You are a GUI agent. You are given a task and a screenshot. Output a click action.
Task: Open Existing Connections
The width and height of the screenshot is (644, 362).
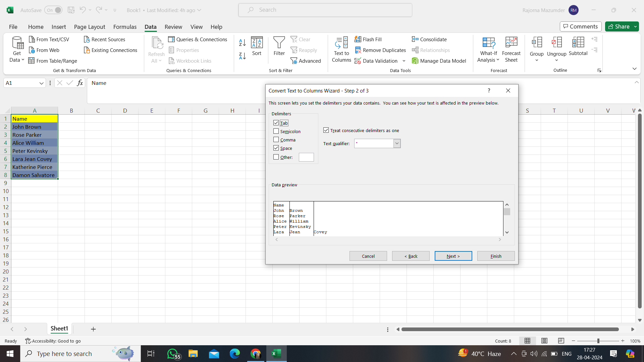(x=110, y=50)
